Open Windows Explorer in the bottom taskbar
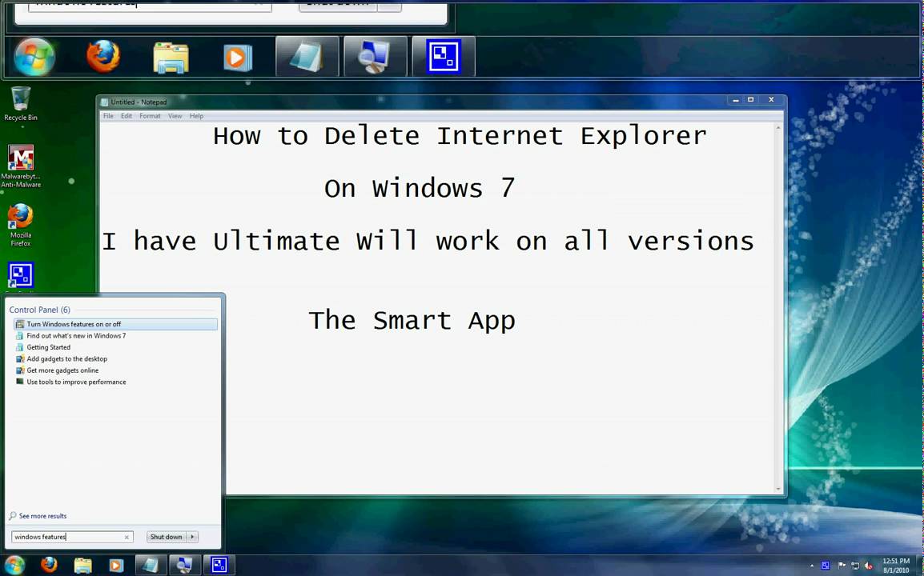Image resolution: width=924 pixels, height=576 pixels. click(x=83, y=566)
